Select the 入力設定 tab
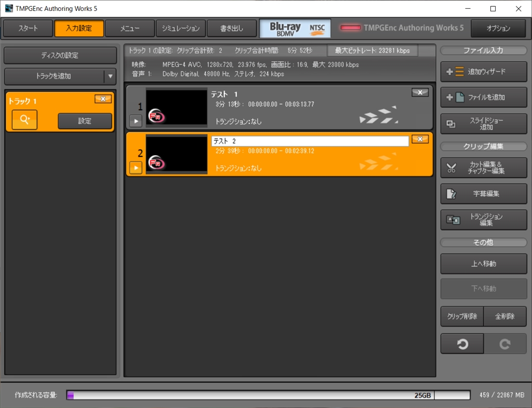Screen dimensions: 532x408 (79, 28)
